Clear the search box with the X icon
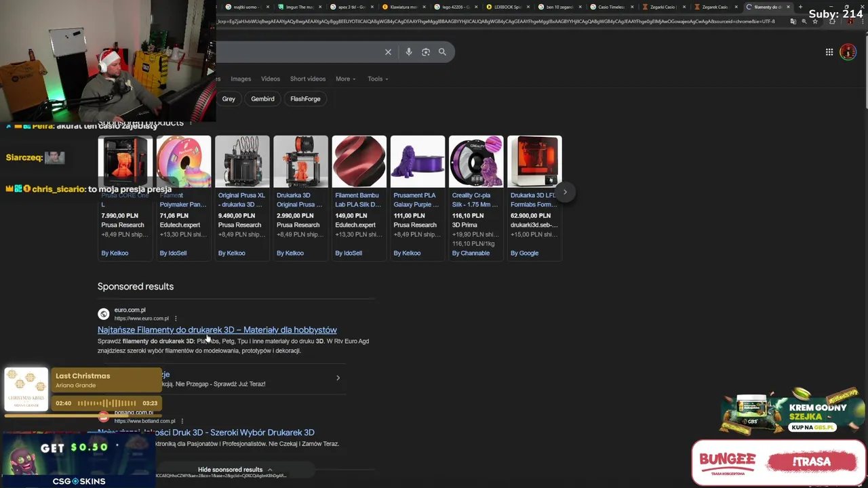This screenshot has height=488, width=868. coord(388,52)
